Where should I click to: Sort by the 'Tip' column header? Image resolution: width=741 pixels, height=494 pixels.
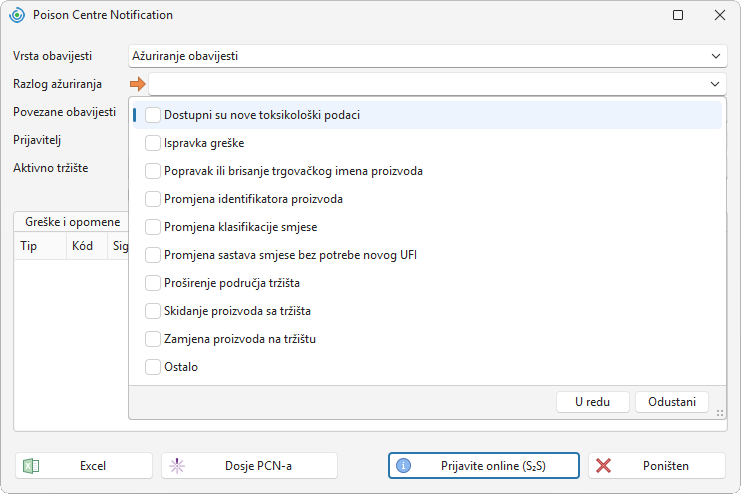click(40, 246)
